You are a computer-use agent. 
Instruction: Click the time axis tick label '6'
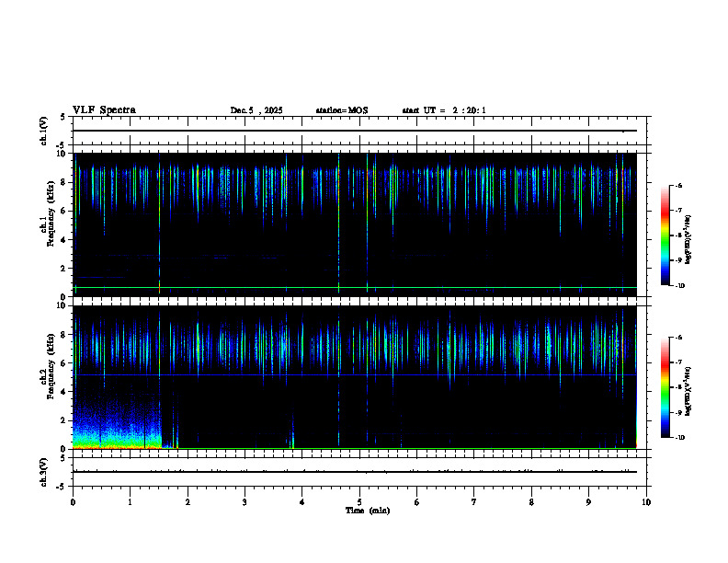tap(417, 502)
